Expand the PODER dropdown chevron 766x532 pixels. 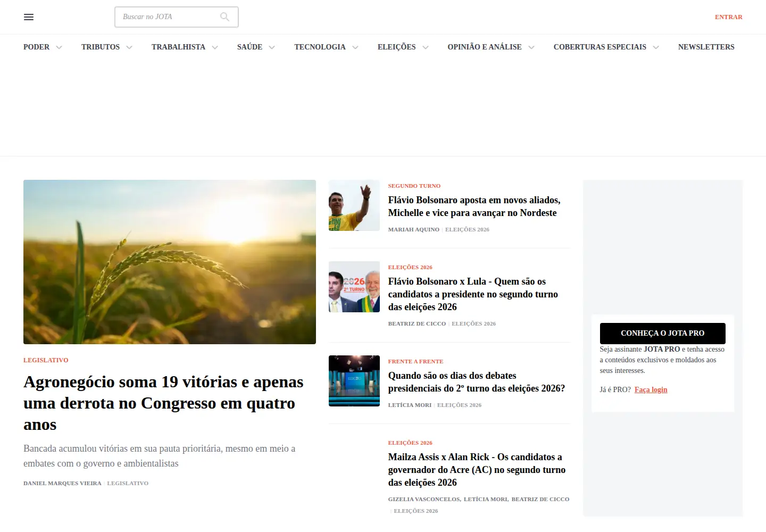pyautogui.click(x=59, y=47)
